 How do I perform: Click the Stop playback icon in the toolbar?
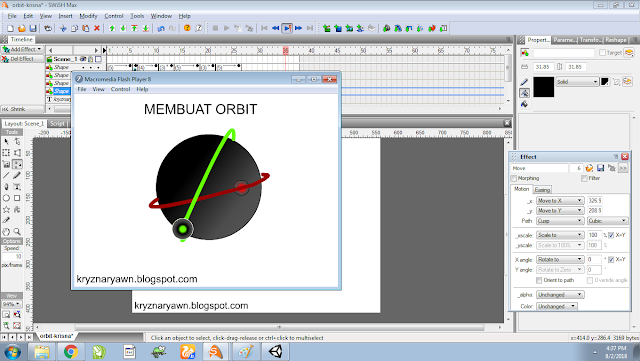pyautogui.click(x=215, y=28)
